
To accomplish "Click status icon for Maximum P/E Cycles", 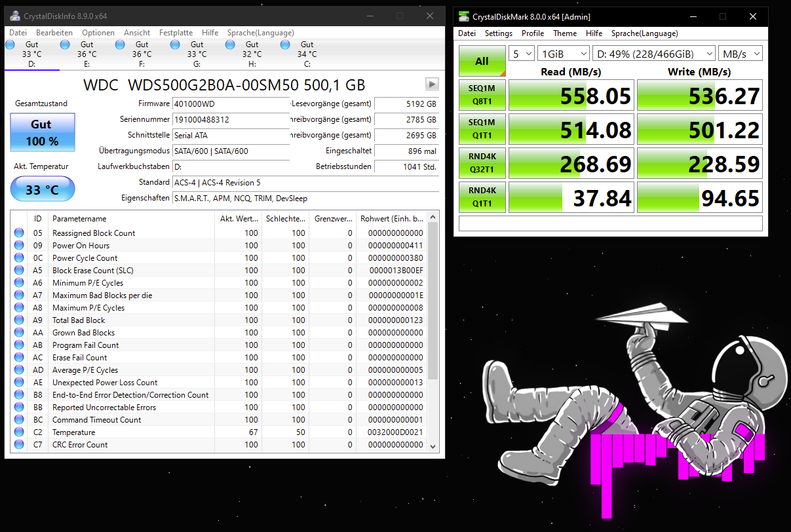I will [19, 308].
